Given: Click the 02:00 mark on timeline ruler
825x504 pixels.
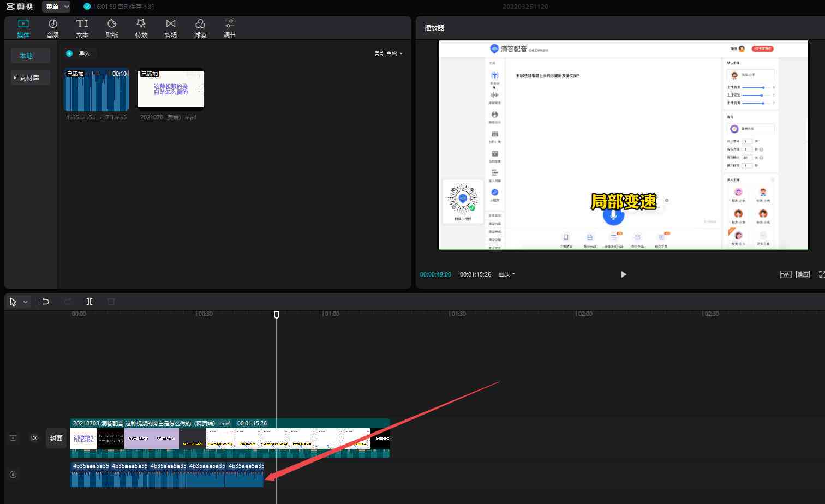Looking at the screenshot, I should coord(584,314).
